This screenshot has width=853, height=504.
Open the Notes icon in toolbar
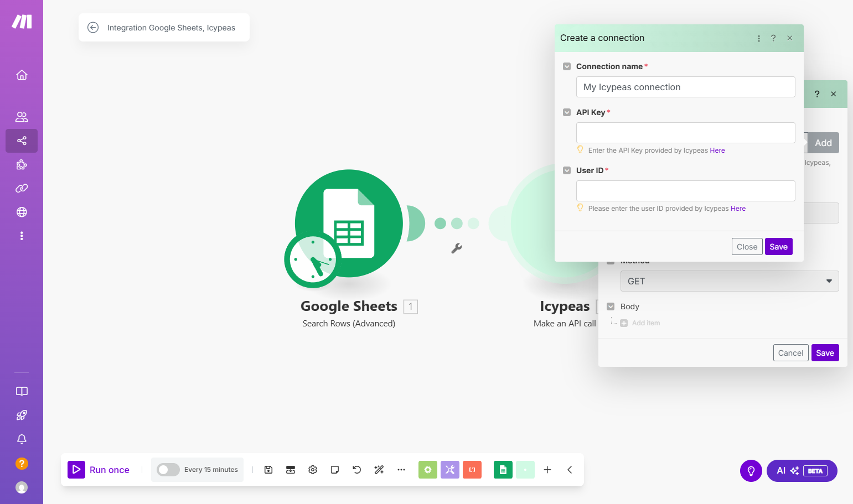335,470
